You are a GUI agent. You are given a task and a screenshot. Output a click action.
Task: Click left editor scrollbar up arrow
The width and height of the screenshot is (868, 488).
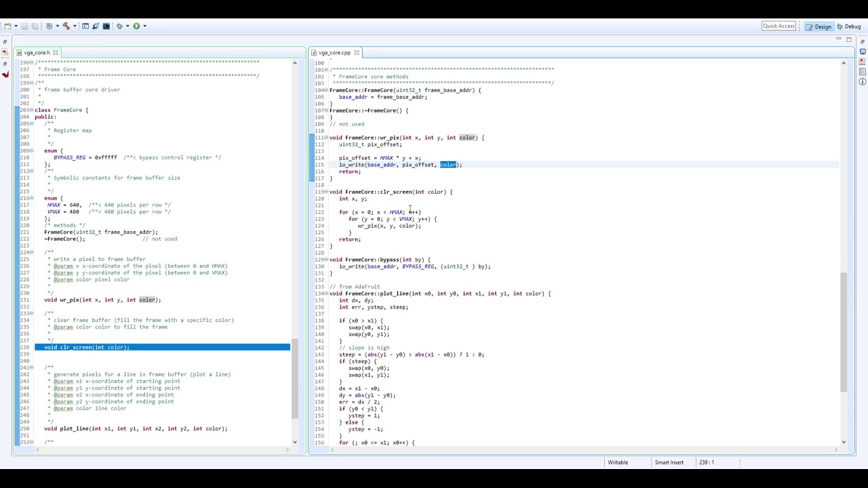point(294,63)
